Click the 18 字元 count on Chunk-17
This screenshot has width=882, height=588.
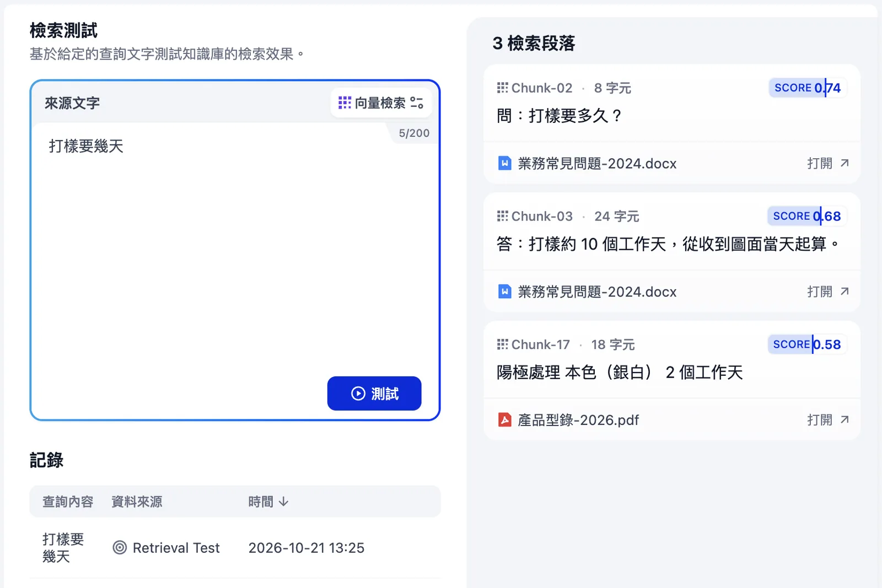pos(613,344)
